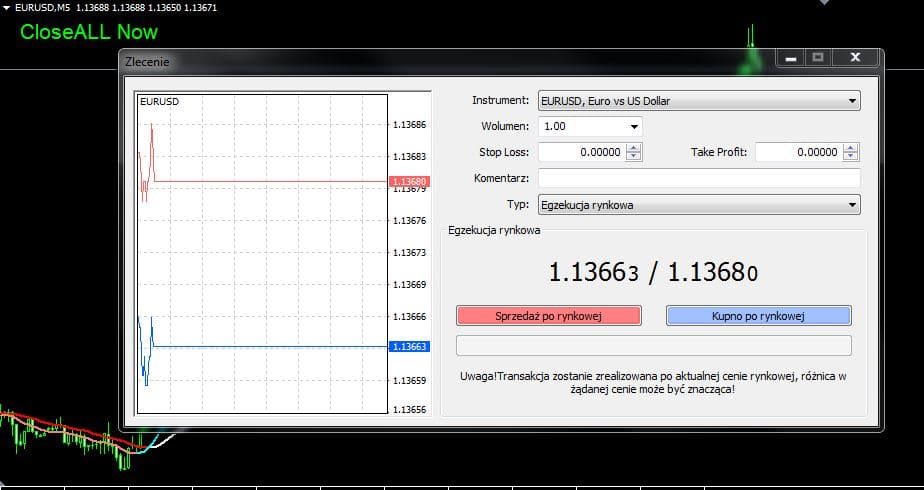Click the red ask price tag 1.13680
The height and width of the screenshot is (490, 924).
click(411, 182)
